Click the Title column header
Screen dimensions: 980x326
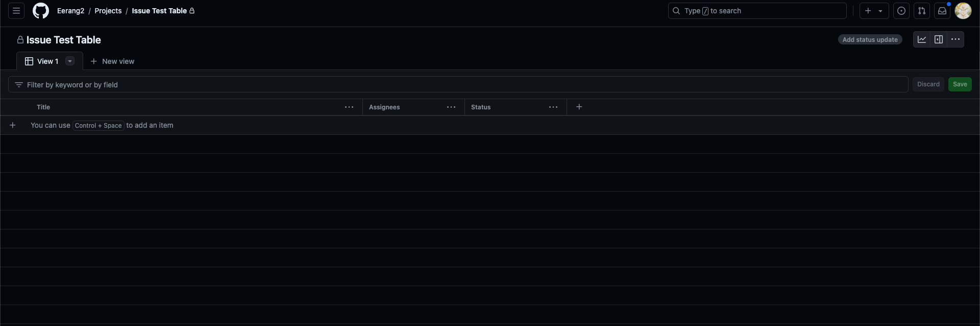(43, 107)
